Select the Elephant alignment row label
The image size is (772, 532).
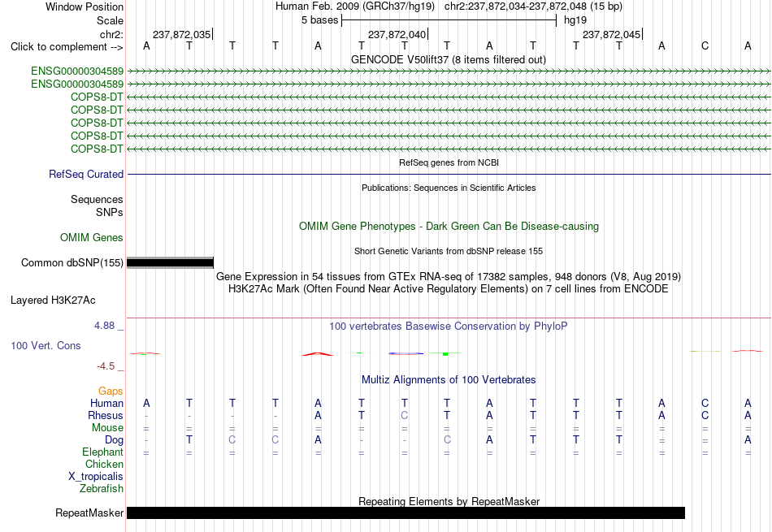point(103,452)
